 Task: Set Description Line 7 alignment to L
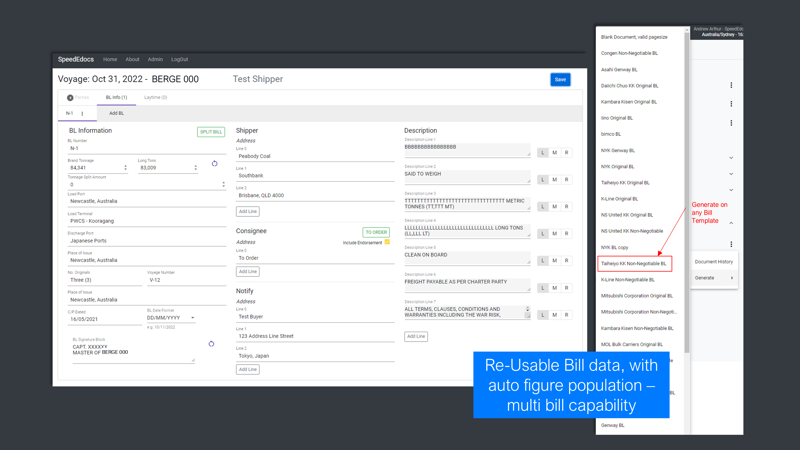click(543, 315)
